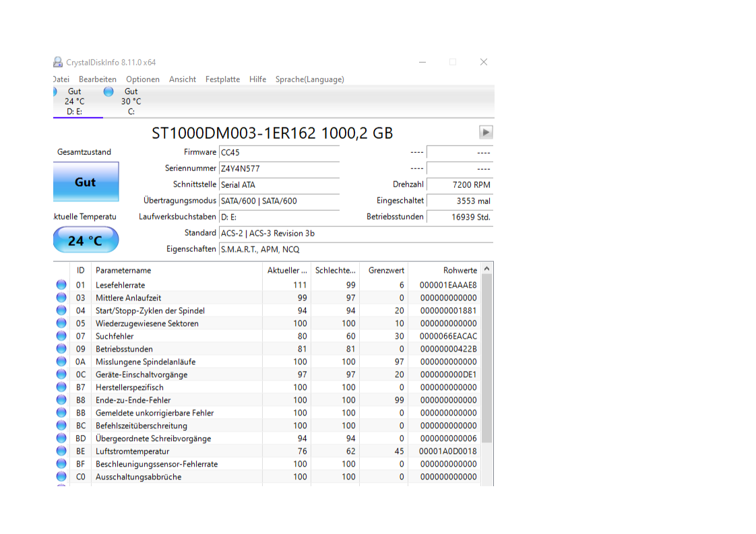756x534 pixels.
Task: Select the blue status orb for disk C:
Action: pos(108,92)
